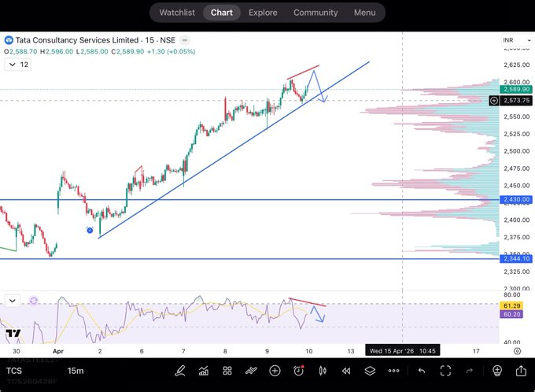This screenshot has width=535, height=392.
Task: Open the Explore tab
Action: [263, 13]
